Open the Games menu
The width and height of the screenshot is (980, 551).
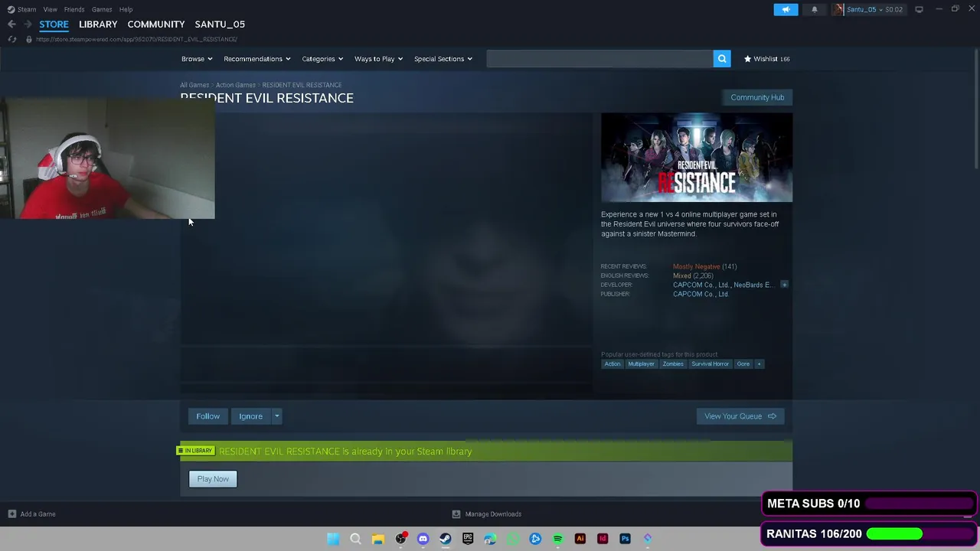tap(102, 9)
